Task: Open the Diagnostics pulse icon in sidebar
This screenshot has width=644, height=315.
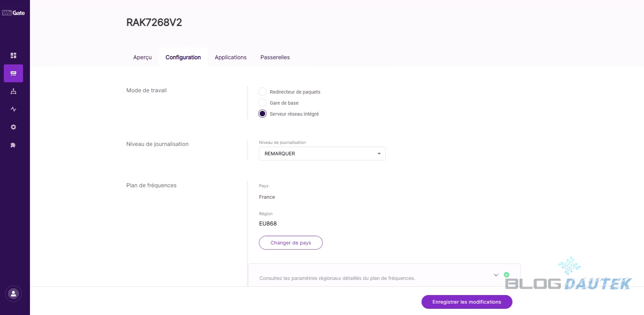Action: [x=13, y=109]
